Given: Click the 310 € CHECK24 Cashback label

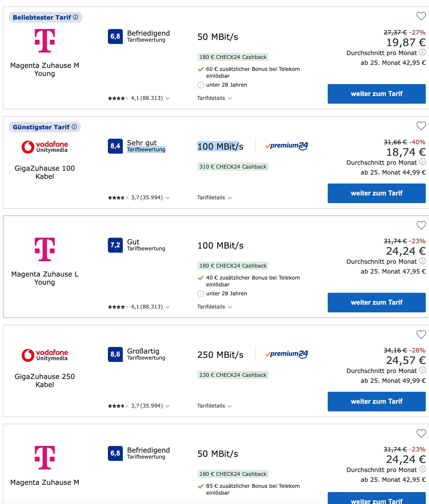Looking at the screenshot, I should point(233,167).
